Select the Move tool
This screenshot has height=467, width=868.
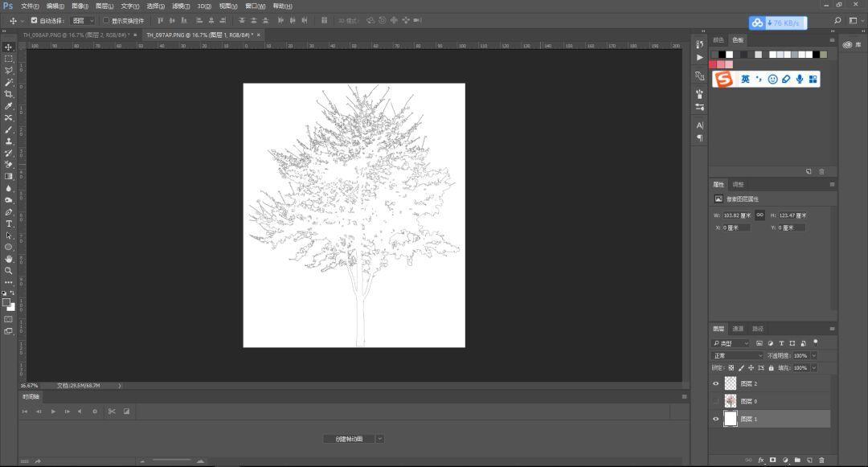[x=8, y=47]
